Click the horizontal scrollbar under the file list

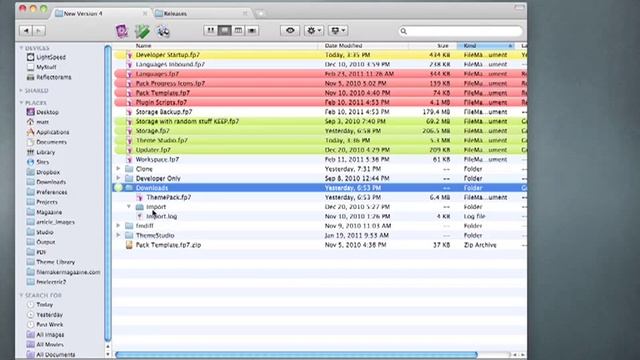point(296,355)
